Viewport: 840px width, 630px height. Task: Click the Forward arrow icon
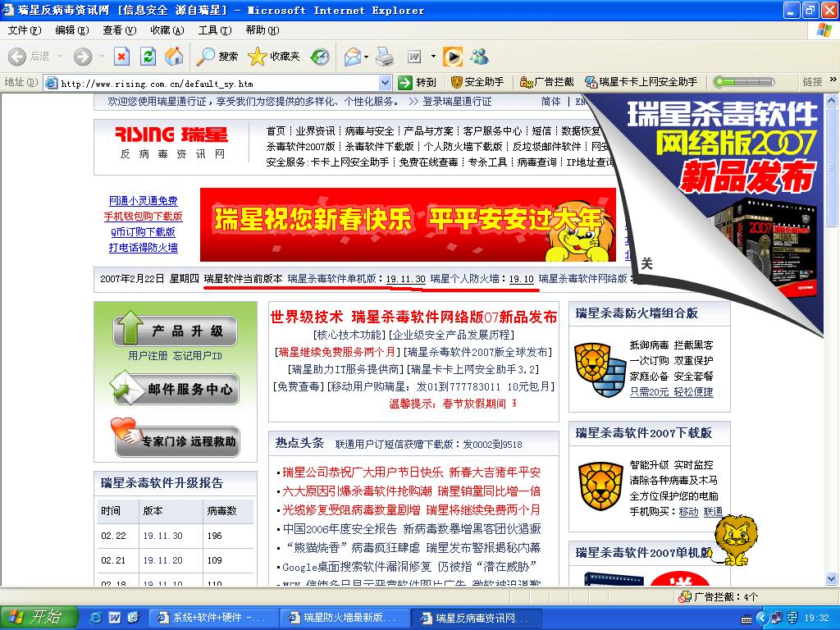click(83, 57)
